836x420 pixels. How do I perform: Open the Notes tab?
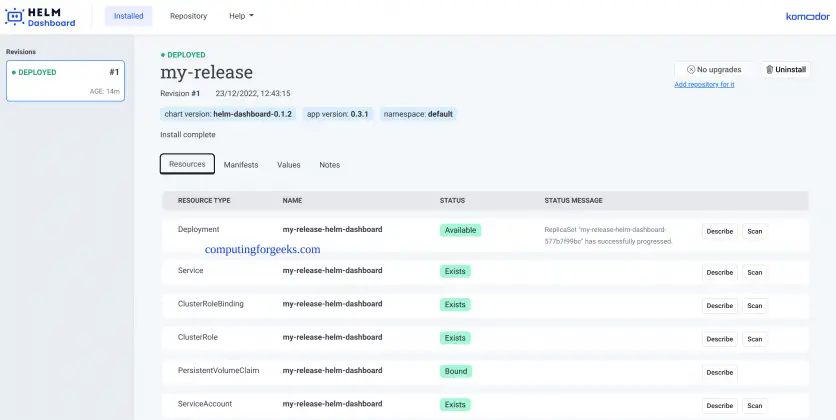tap(330, 165)
